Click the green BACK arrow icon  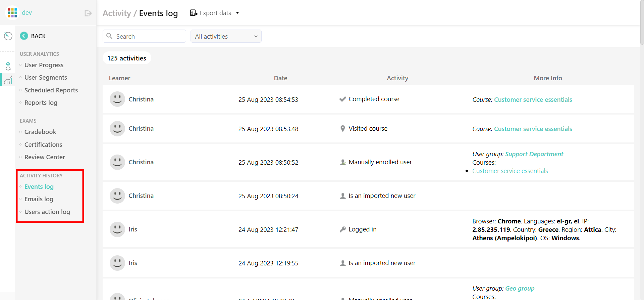click(x=24, y=36)
